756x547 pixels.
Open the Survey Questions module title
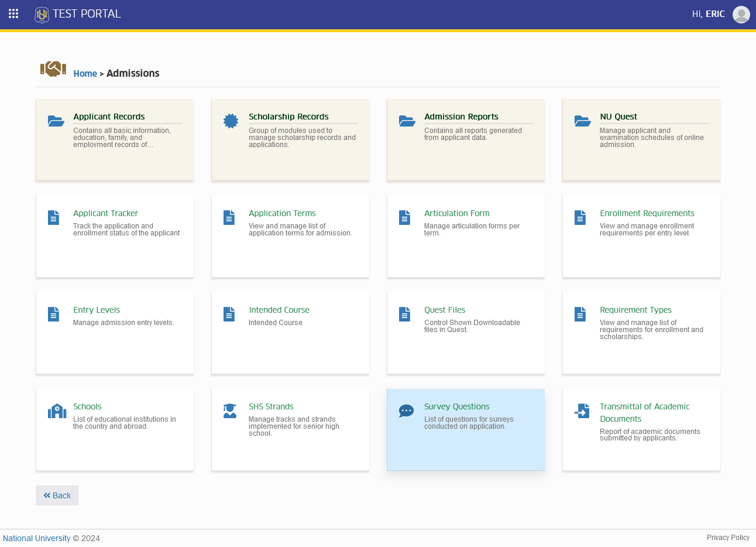[x=456, y=406]
